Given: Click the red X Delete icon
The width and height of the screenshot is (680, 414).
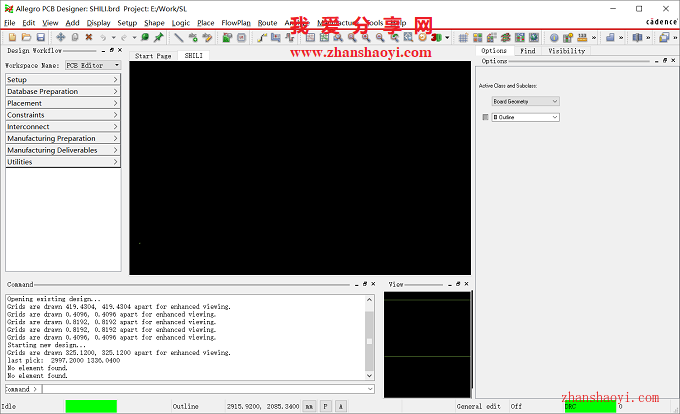Looking at the screenshot, I should coord(89,38).
